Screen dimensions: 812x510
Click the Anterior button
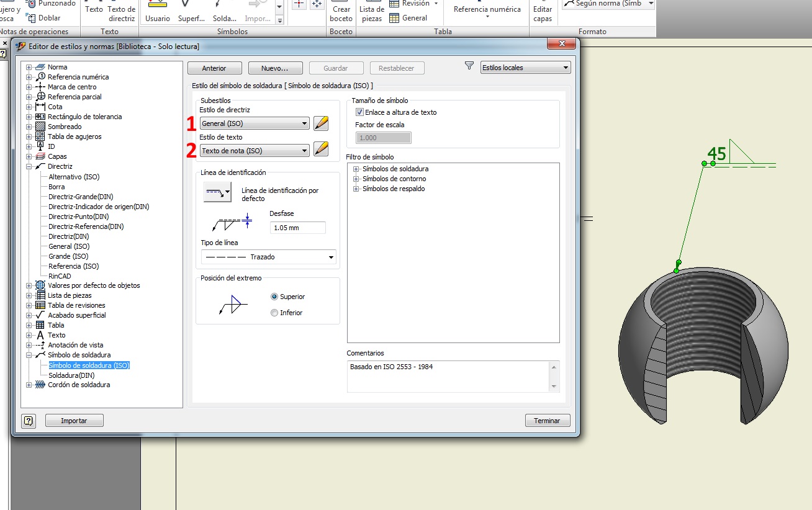point(214,68)
